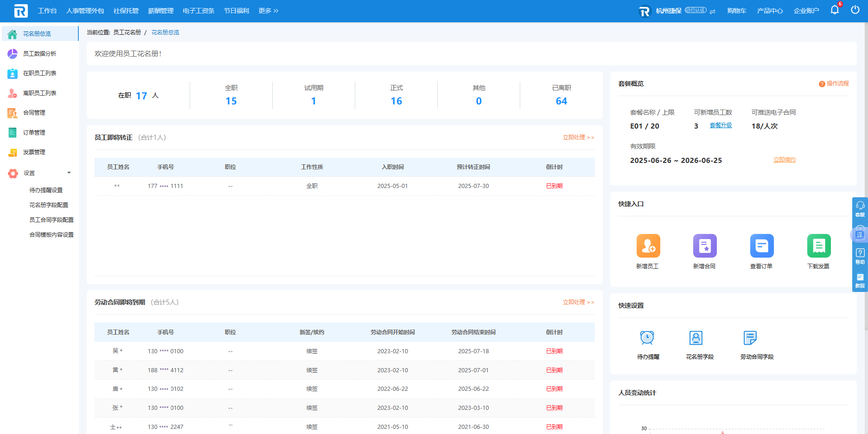Click the power logout icon

click(x=855, y=10)
